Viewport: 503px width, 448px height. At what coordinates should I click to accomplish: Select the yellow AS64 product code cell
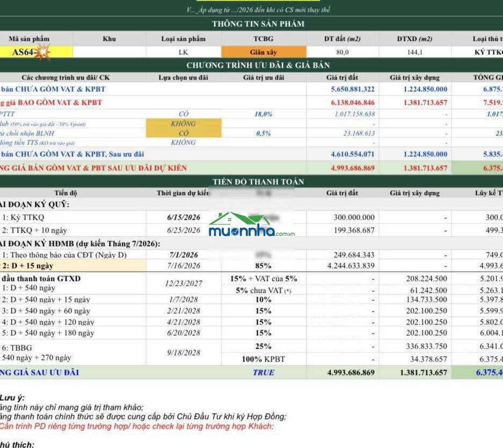click(37, 52)
